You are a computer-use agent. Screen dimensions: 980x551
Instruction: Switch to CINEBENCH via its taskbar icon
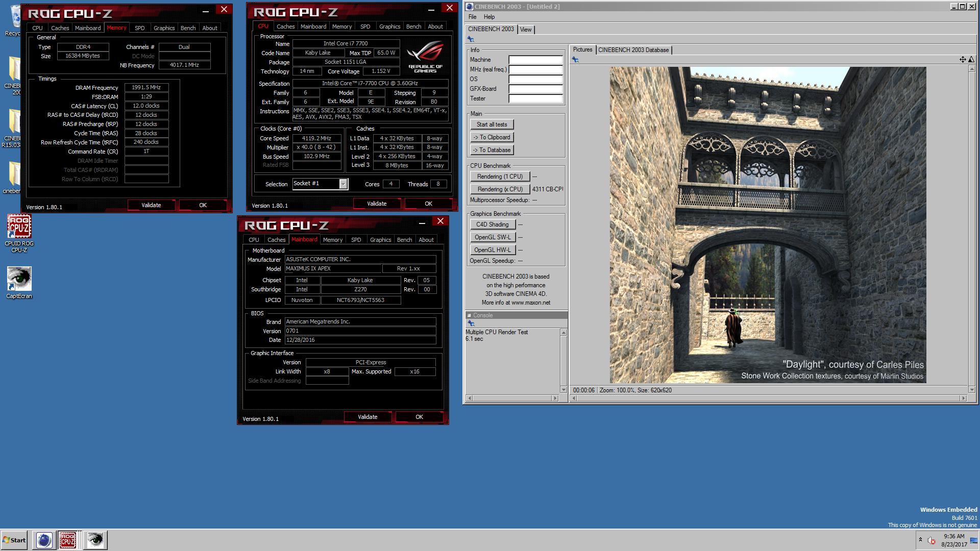(x=44, y=540)
